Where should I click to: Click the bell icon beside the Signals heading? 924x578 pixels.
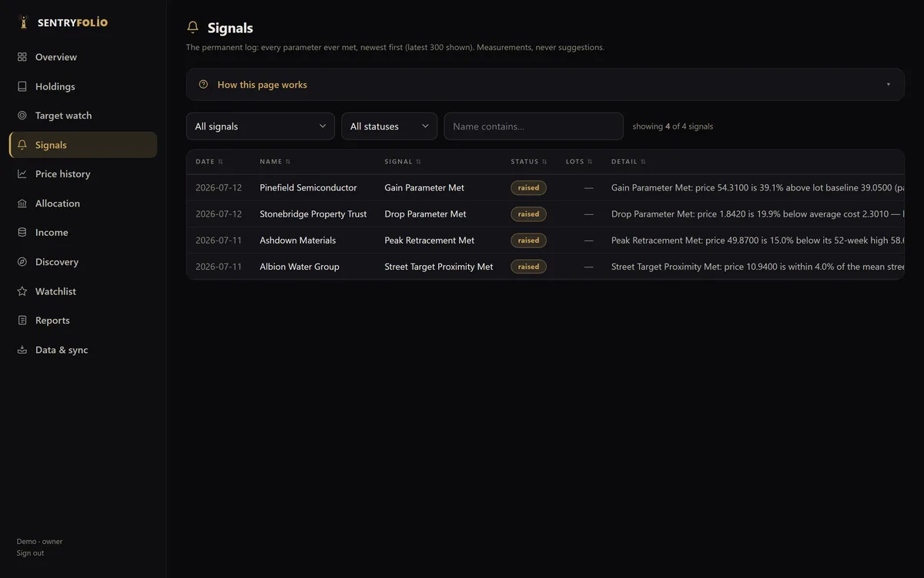coord(193,28)
